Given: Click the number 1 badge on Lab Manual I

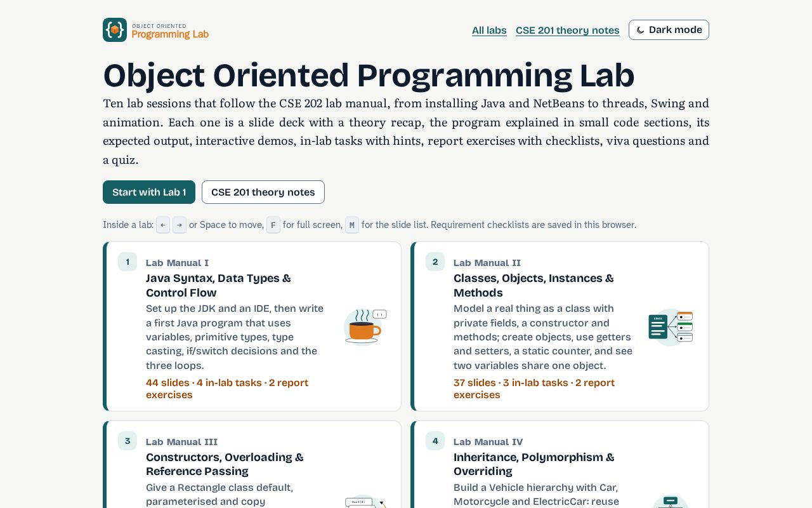Looking at the screenshot, I should [128, 262].
